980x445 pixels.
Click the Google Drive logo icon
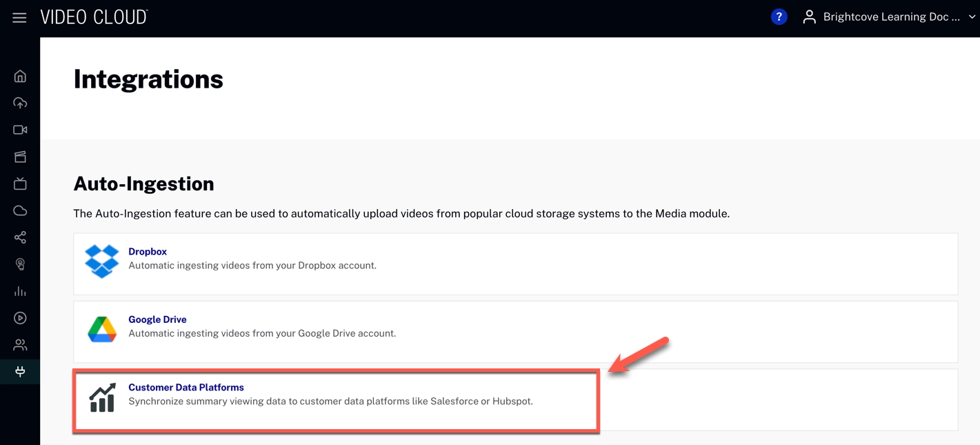[x=101, y=330]
